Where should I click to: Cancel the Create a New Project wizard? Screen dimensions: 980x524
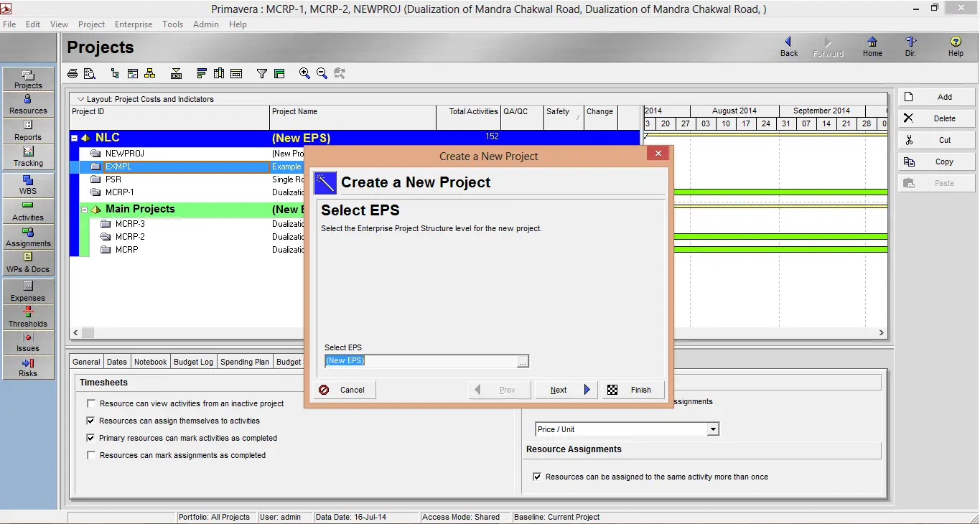click(345, 390)
